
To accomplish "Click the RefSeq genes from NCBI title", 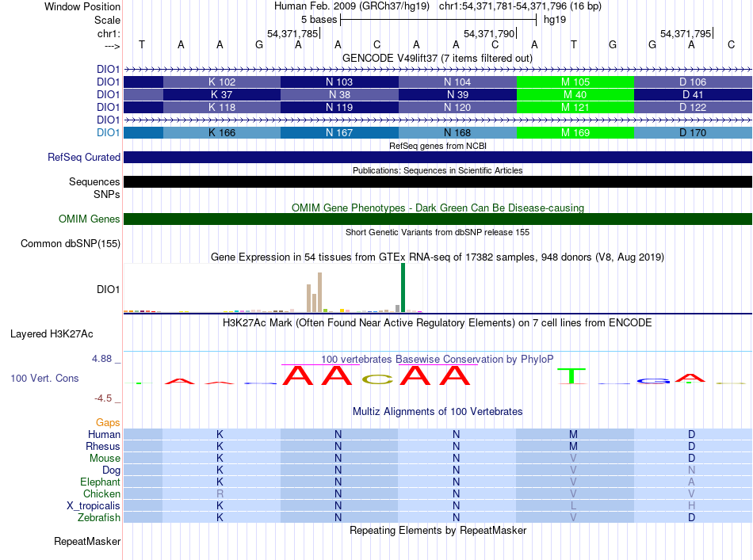I will click(438, 146).
